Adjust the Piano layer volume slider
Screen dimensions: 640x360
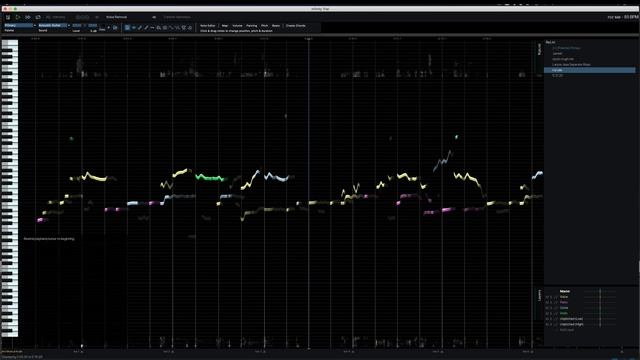600,302
